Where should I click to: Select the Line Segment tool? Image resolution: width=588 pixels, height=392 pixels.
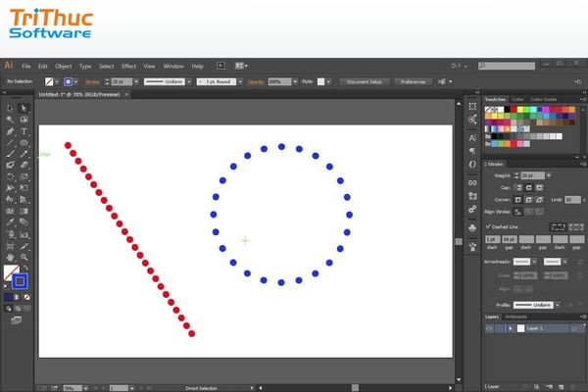click(10, 142)
